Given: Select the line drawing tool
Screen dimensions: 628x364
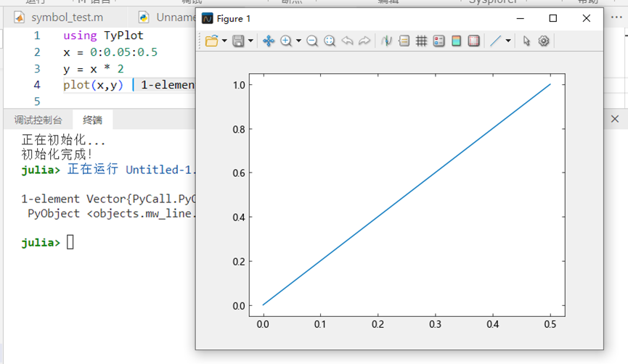Looking at the screenshot, I should point(495,41).
